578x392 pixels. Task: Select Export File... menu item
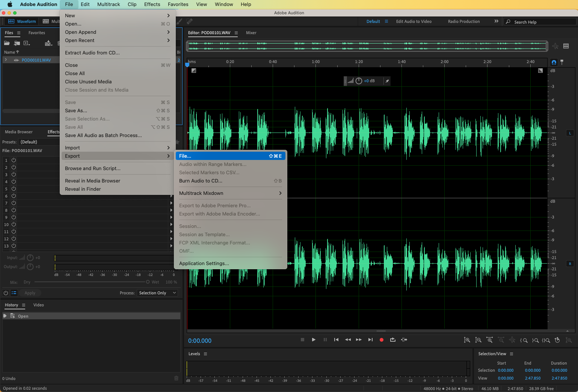230,156
